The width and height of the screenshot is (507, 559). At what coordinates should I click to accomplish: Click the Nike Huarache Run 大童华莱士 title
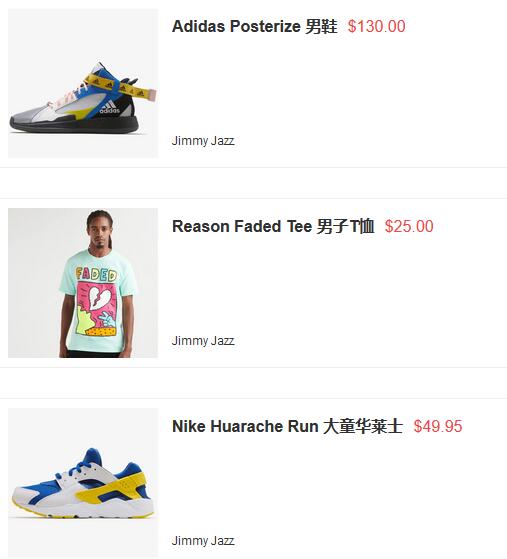pyautogui.click(x=287, y=426)
